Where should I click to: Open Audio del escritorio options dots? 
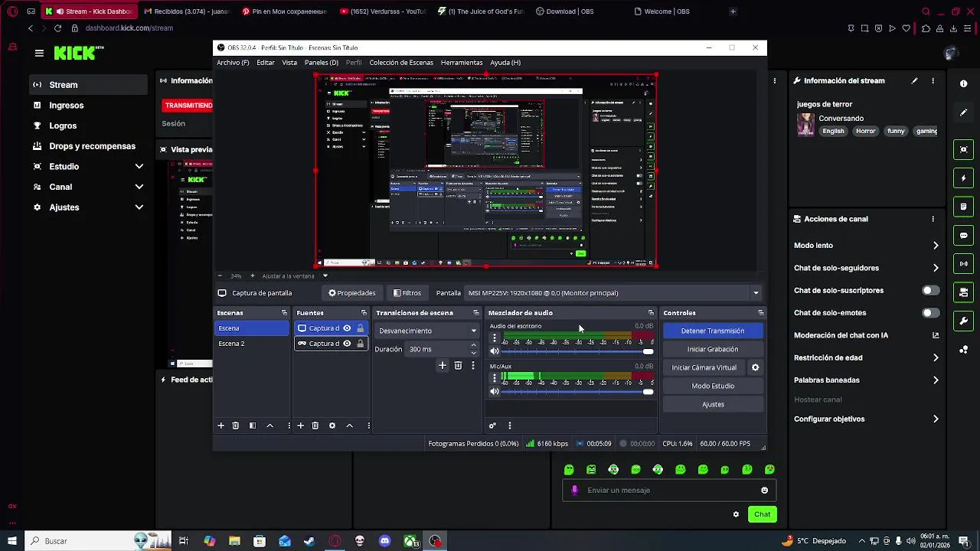coord(494,337)
